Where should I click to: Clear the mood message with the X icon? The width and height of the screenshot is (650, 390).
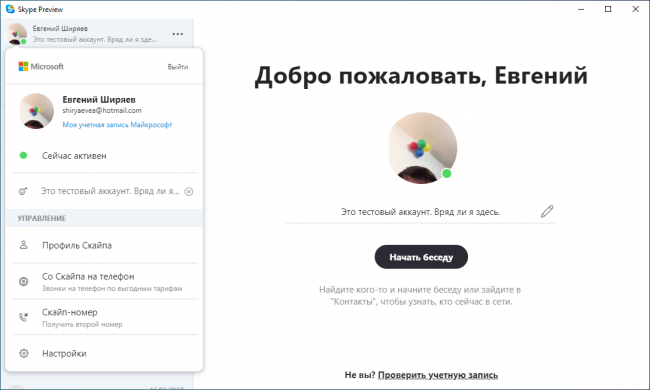click(x=189, y=191)
